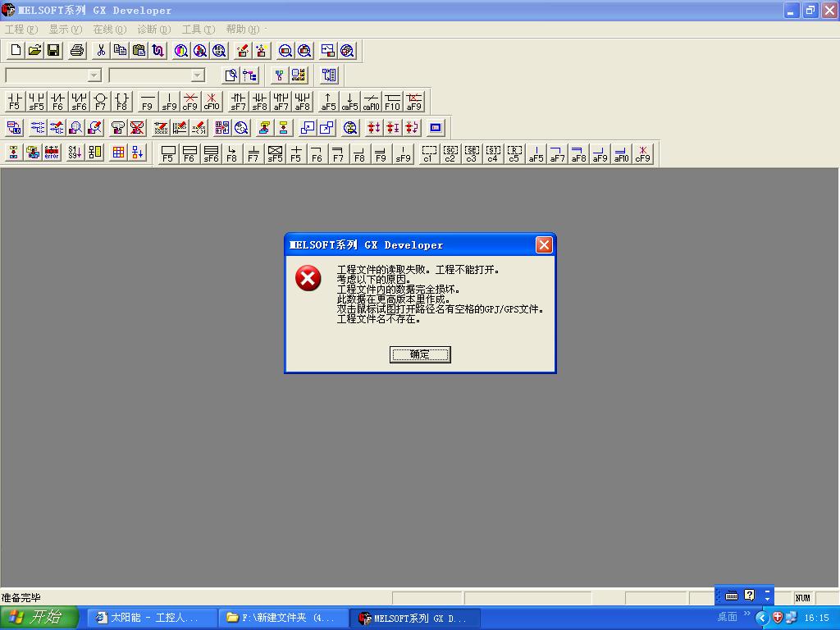Insert coil using the F7 icon
Viewport: 840px width, 630px height.
click(100, 102)
